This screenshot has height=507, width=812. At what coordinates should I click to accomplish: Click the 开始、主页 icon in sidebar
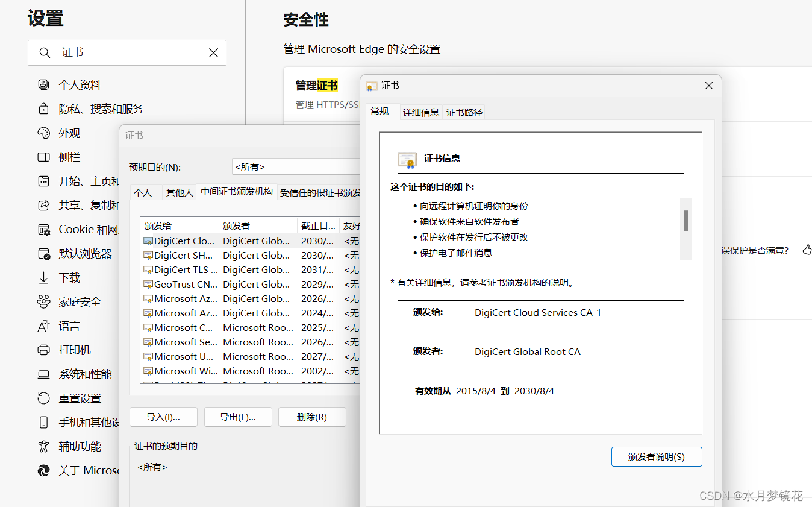click(x=43, y=181)
